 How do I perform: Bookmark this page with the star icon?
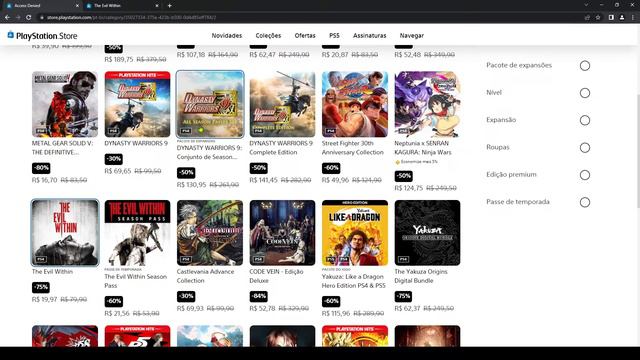click(598, 18)
